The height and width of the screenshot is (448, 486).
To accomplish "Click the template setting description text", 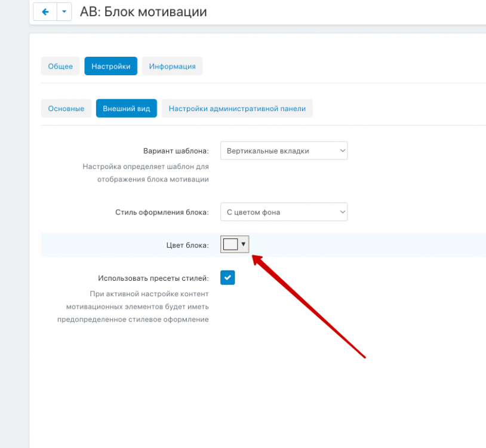I will point(146,173).
